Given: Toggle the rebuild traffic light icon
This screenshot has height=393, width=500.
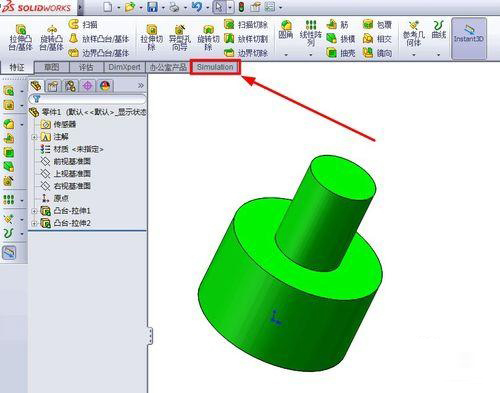Looking at the screenshot, I should [241, 7].
